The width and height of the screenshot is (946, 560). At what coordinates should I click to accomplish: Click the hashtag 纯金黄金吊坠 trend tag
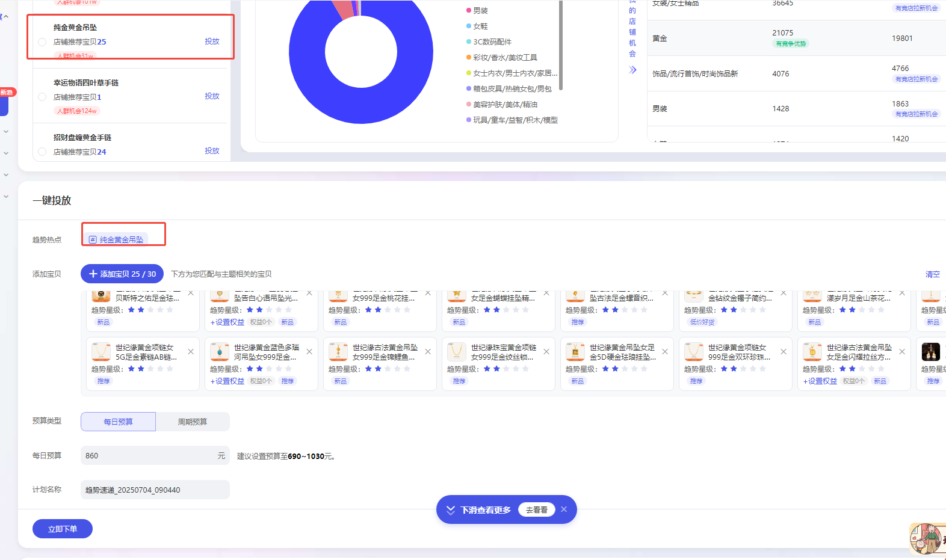pyautogui.click(x=117, y=239)
